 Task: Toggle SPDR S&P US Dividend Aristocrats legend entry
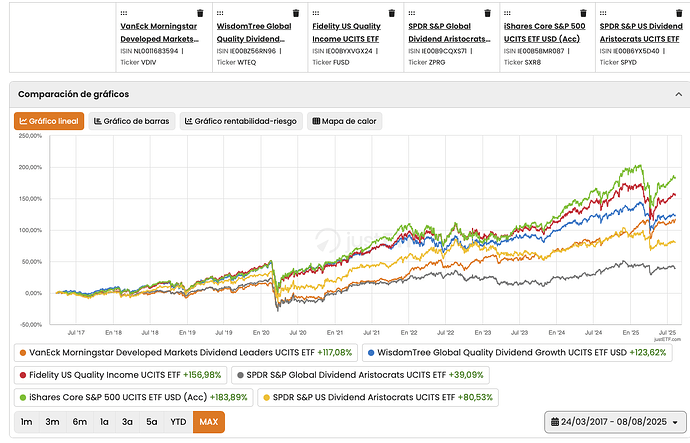pos(378,397)
